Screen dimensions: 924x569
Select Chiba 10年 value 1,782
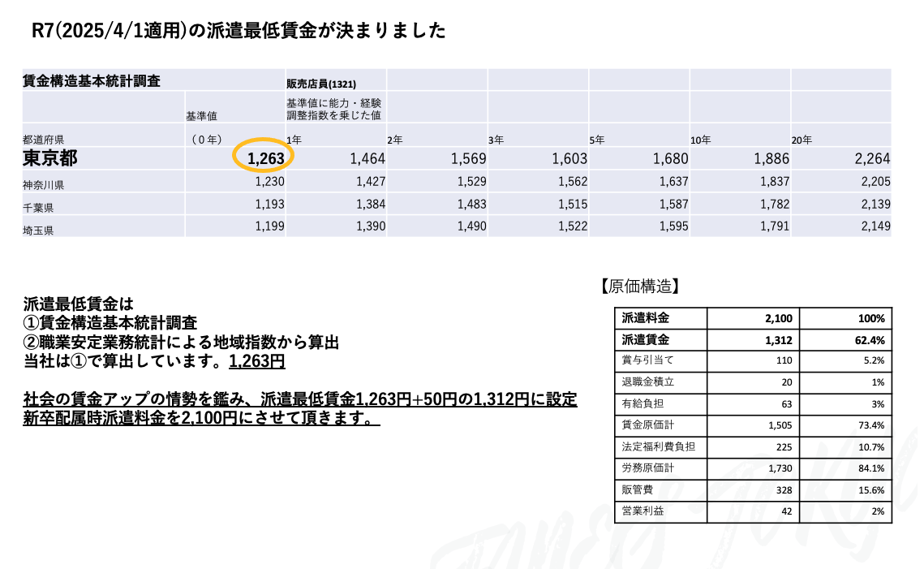775,204
